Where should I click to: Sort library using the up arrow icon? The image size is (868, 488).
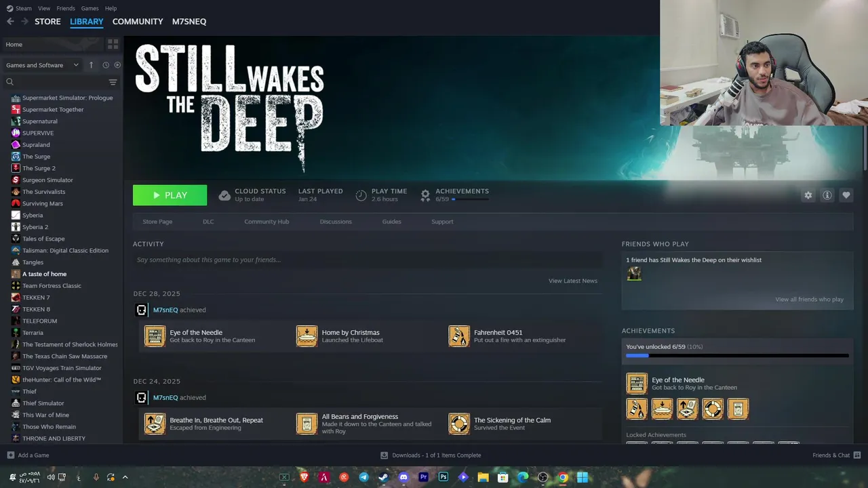point(92,65)
